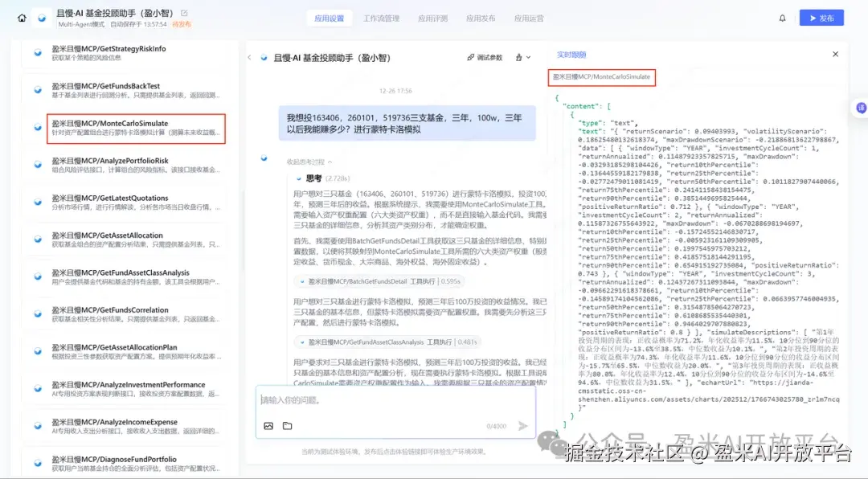Switch to the 工作流管理 tab
The image size is (868, 479).
coord(382,17)
